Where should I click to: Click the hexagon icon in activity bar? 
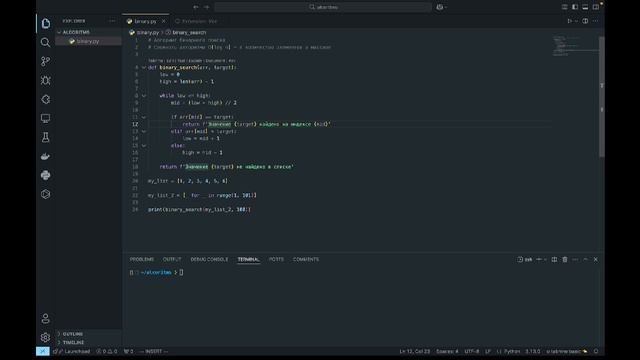point(45,194)
